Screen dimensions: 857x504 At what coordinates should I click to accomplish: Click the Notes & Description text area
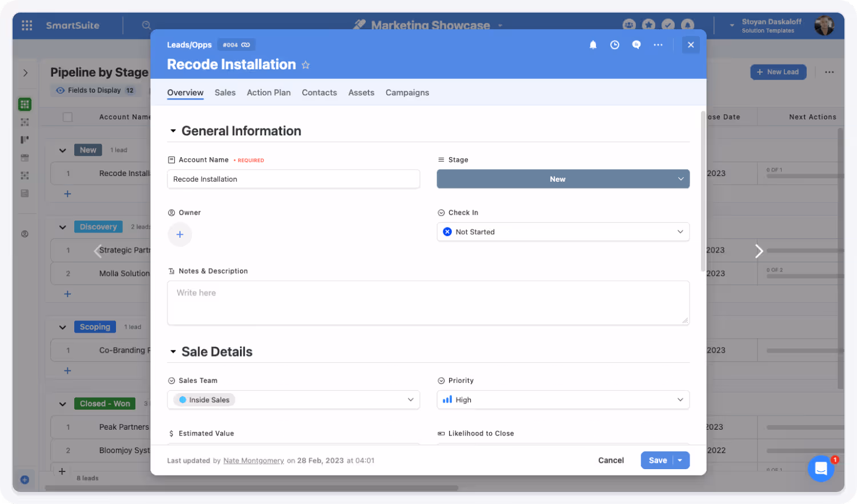428,303
